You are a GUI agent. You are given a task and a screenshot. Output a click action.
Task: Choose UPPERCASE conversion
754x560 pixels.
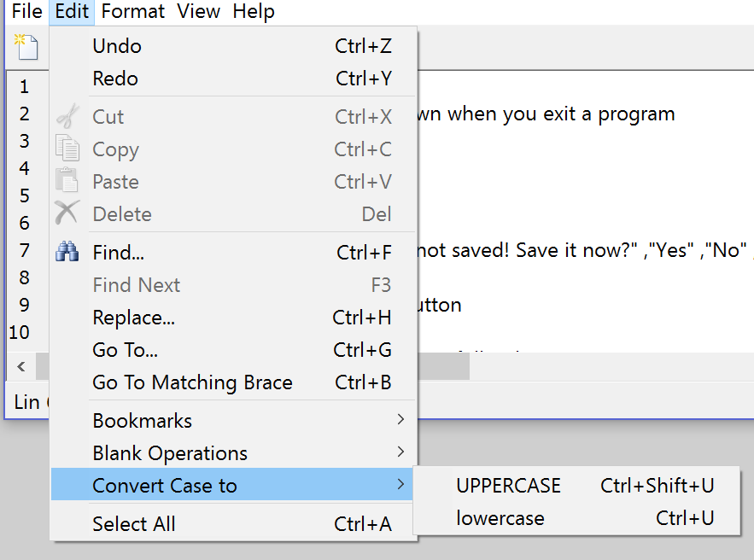tap(576, 486)
